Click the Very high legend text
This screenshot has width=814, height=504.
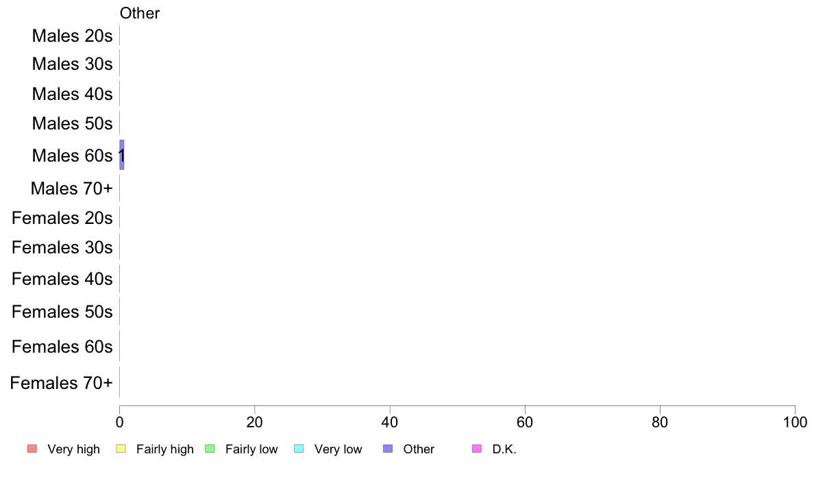pyautogui.click(x=74, y=449)
